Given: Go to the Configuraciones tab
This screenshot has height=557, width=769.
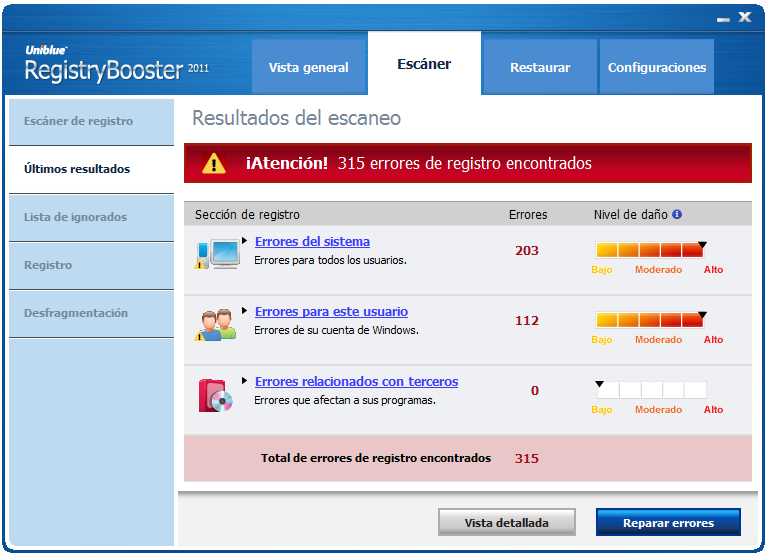Looking at the screenshot, I should click(x=657, y=67).
